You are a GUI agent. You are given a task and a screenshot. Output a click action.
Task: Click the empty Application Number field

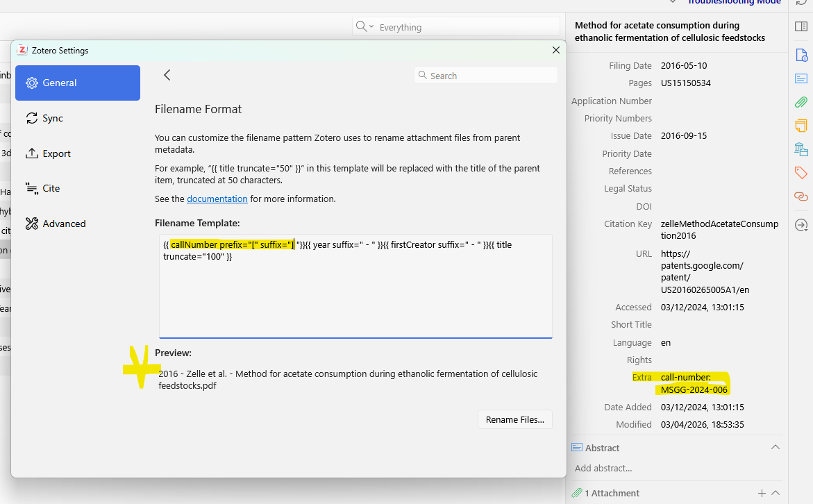pos(720,101)
